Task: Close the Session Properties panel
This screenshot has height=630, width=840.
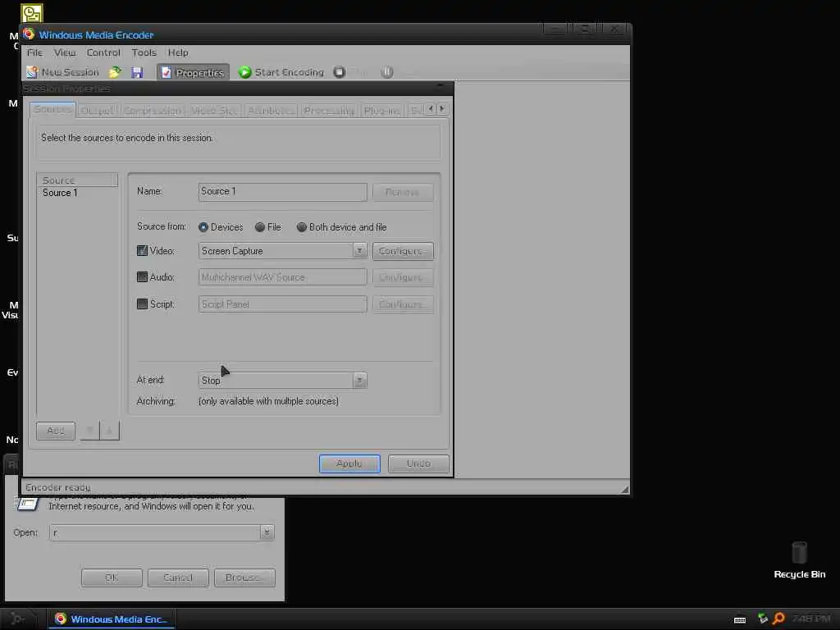Action: [x=441, y=86]
